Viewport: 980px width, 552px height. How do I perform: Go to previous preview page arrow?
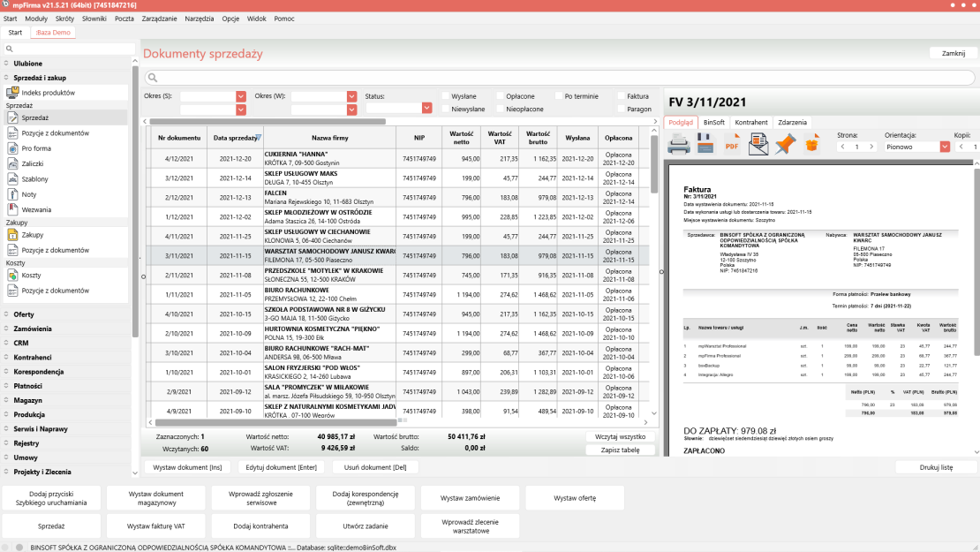click(842, 147)
